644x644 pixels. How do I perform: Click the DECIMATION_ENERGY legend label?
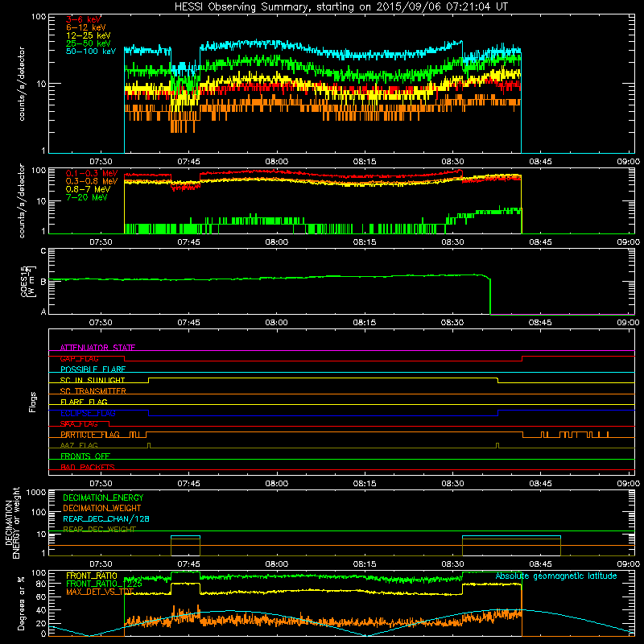point(103,497)
